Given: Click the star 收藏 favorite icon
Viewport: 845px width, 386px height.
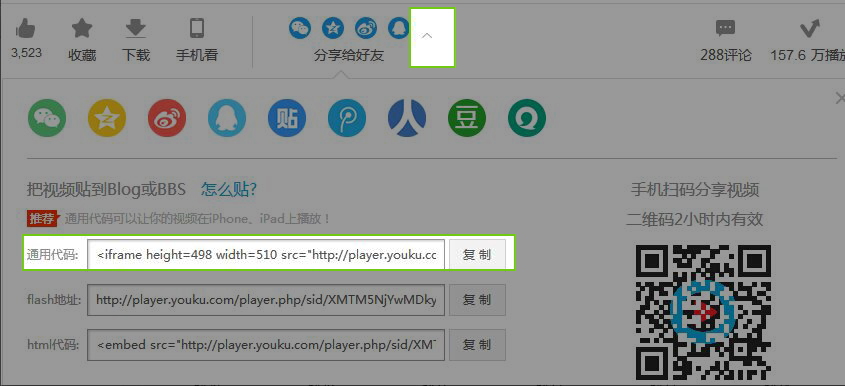Looking at the screenshot, I should pyautogui.click(x=82, y=28).
